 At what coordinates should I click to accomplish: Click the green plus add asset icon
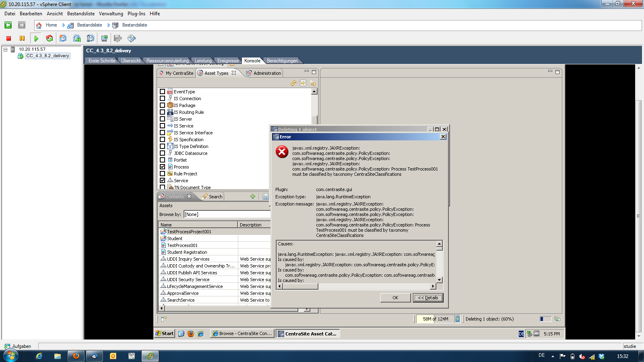[x=252, y=197]
